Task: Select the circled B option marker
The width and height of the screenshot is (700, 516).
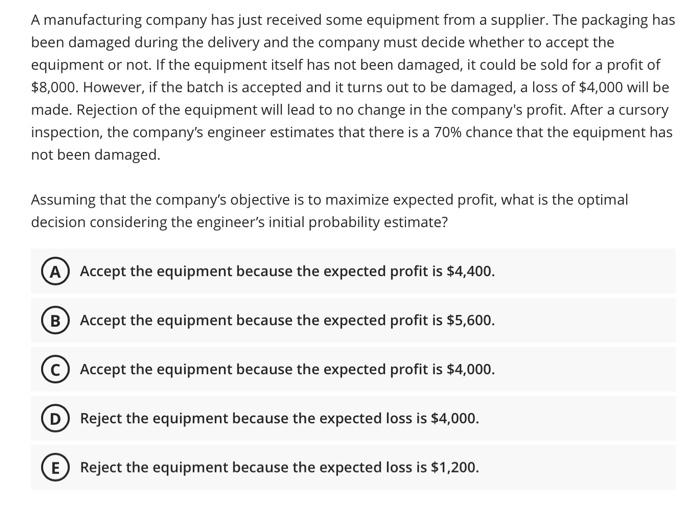Action: [x=54, y=320]
